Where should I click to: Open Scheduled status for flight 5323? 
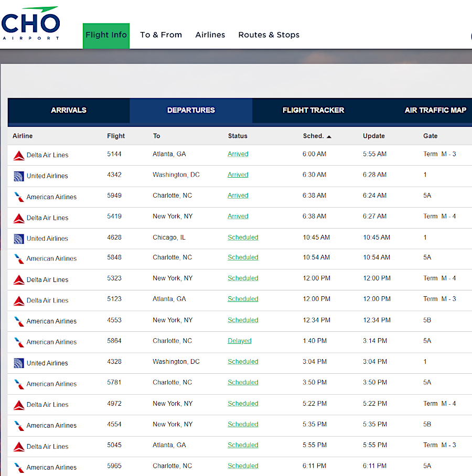pos(243,278)
